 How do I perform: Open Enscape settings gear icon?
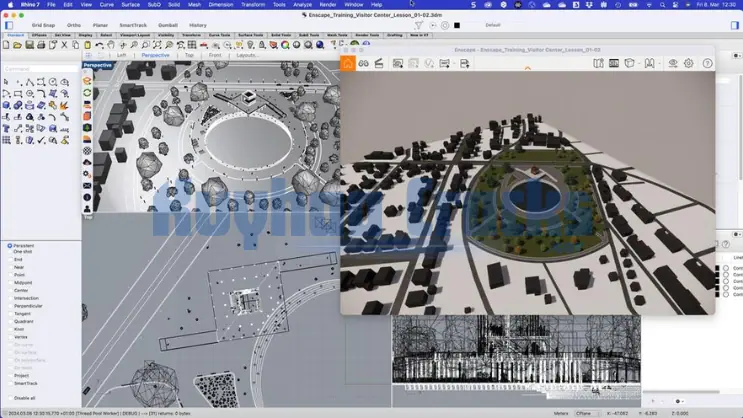pos(689,63)
